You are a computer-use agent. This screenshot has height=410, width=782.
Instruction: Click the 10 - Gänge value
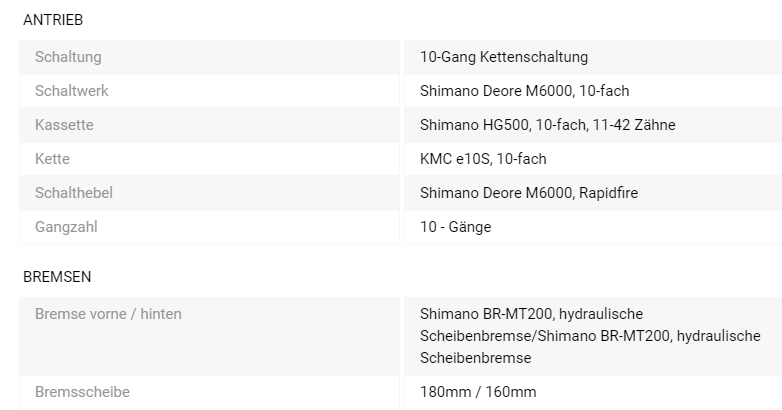pos(455,227)
